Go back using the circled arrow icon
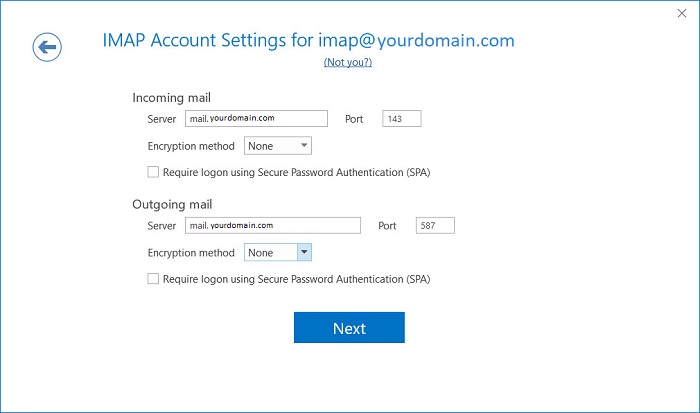This screenshot has width=700, height=413. [x=47, y=47]
